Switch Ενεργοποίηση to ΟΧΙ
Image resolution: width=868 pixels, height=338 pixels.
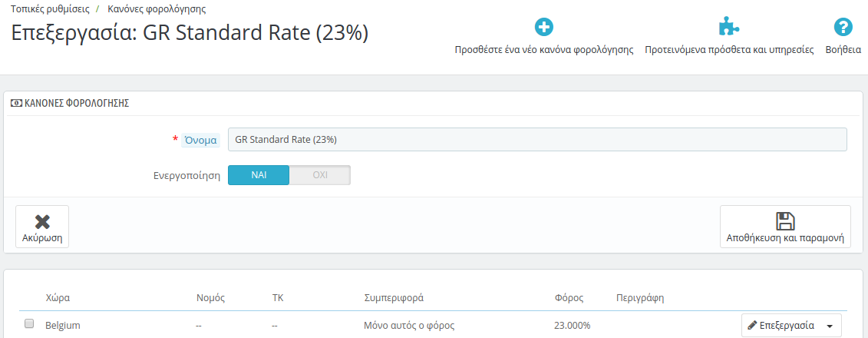click(320, 175)
